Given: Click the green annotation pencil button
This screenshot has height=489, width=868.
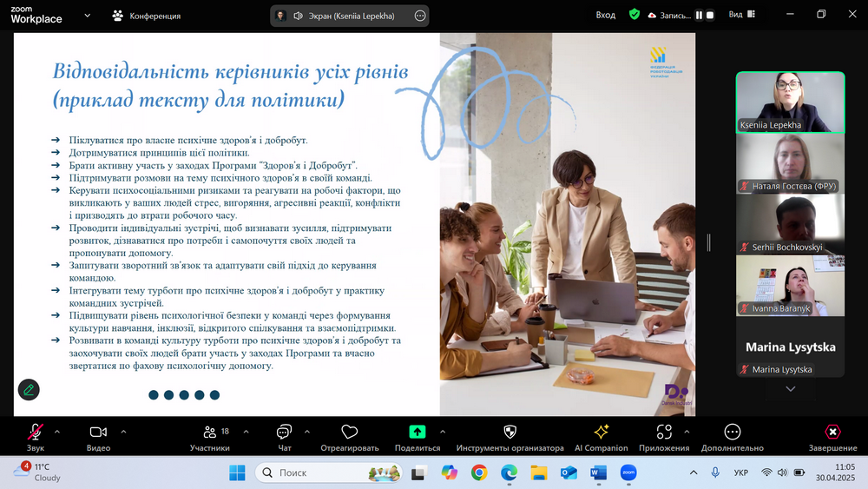Looking at the screenshot, I should [x=29, y=390].
